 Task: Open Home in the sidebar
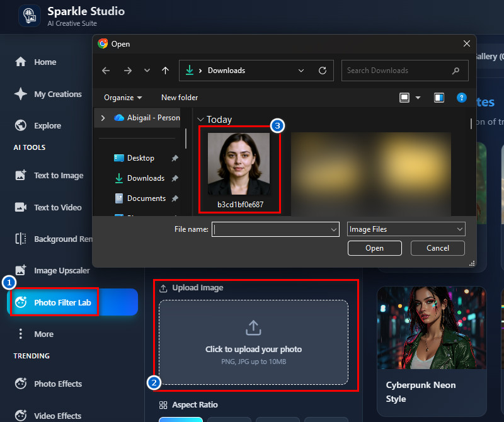pyautogui.click(x=36, y=62)
